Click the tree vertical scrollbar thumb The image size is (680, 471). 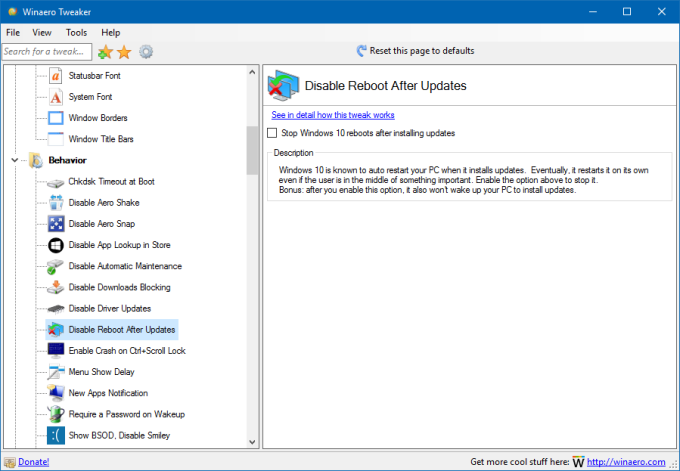point(252,150)
